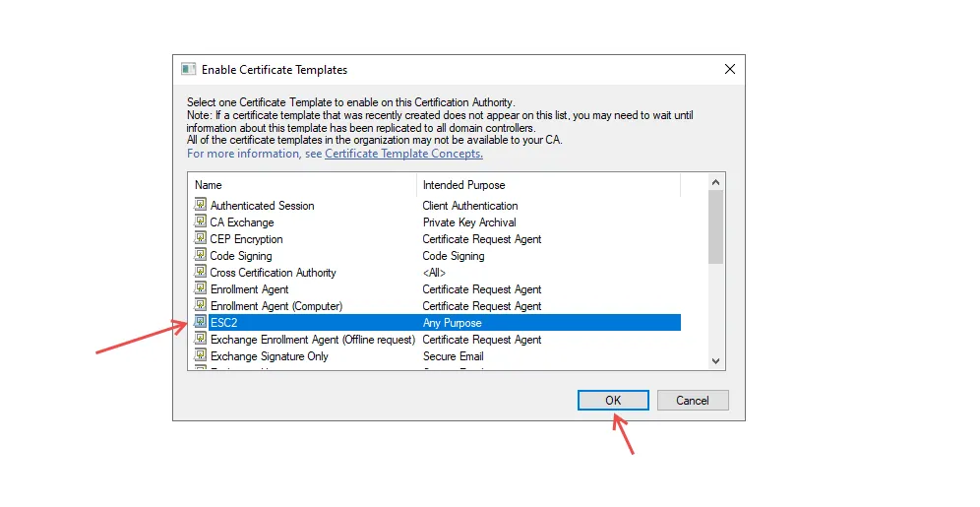Select the Enrollment Agent template name
The height and width of the screenshot is (507, 980).
click(249, 288)
